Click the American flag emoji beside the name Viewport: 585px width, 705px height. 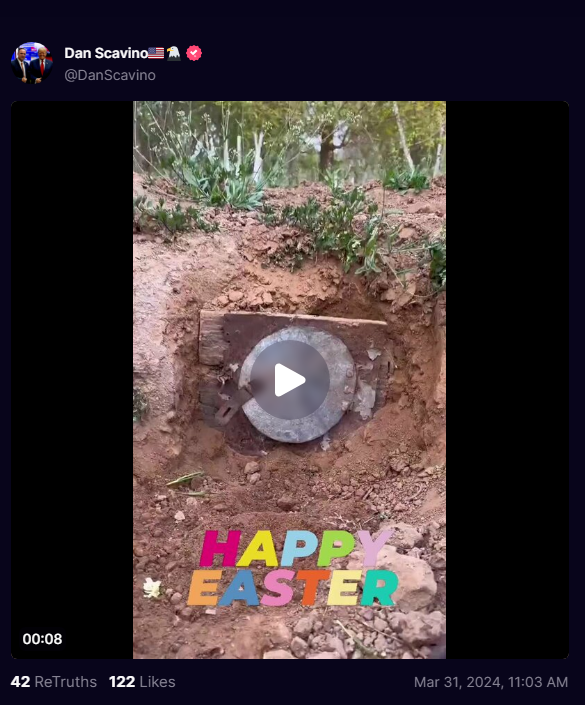pyautogui.click(x=156, y=53)
